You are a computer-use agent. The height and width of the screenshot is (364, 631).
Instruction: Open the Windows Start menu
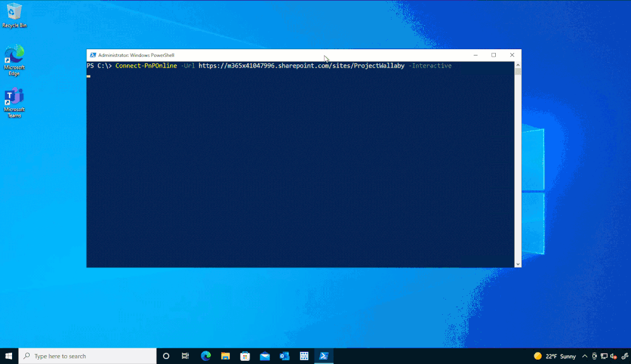pyautogui.click(x=9, y=356)
